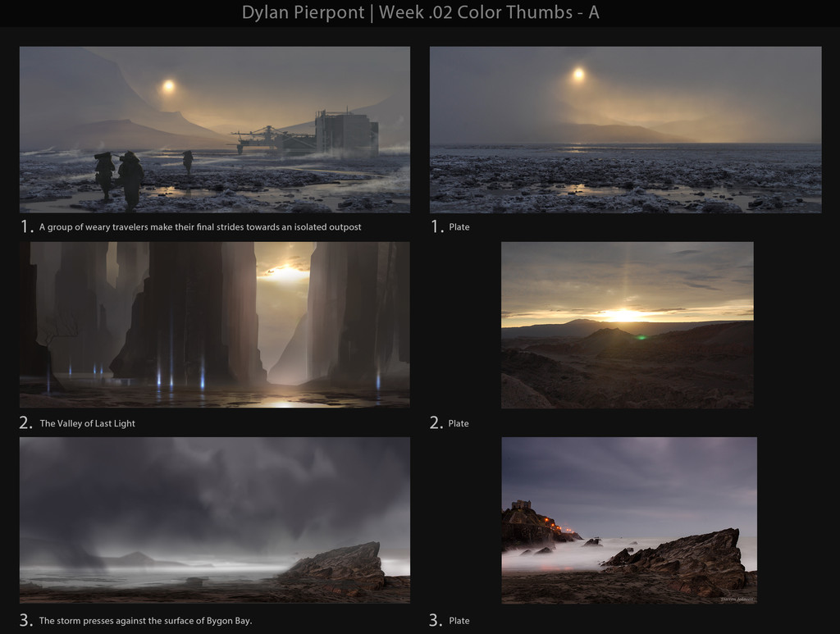Click the travelers and outpost painting thumbnail

pos(215,130)
